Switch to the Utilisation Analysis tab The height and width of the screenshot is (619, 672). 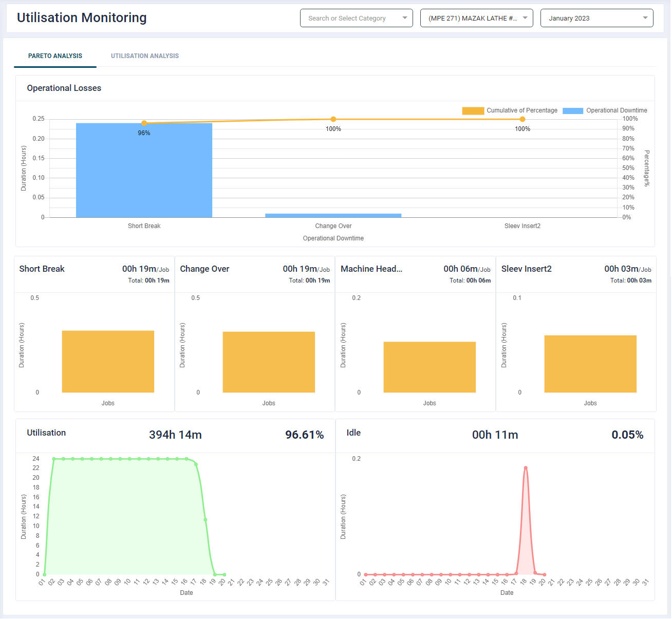click(145, 56)
